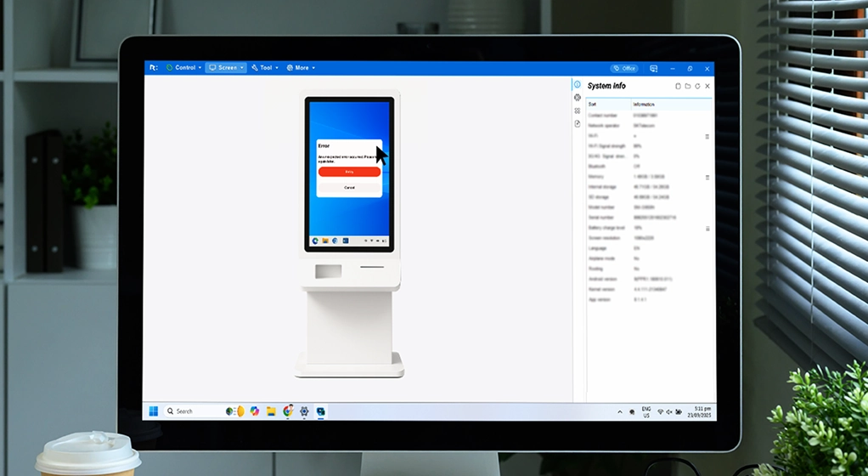Click the bottom document icon in side strip

click(577, 123)
